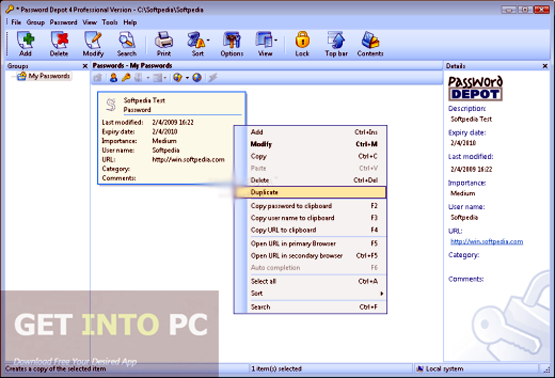Click the Print toolbar icon
555x378 pixels.
tap(164, 44)
